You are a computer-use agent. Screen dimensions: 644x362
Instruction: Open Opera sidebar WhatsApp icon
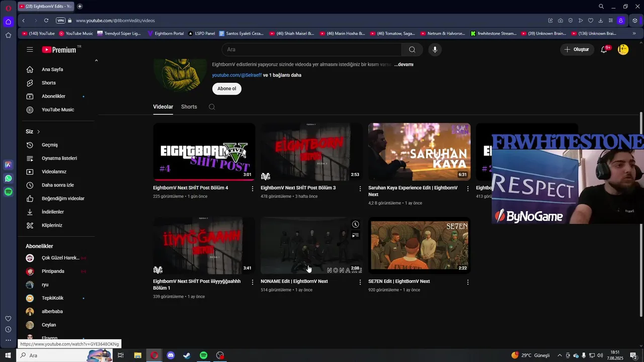point(8,178)
